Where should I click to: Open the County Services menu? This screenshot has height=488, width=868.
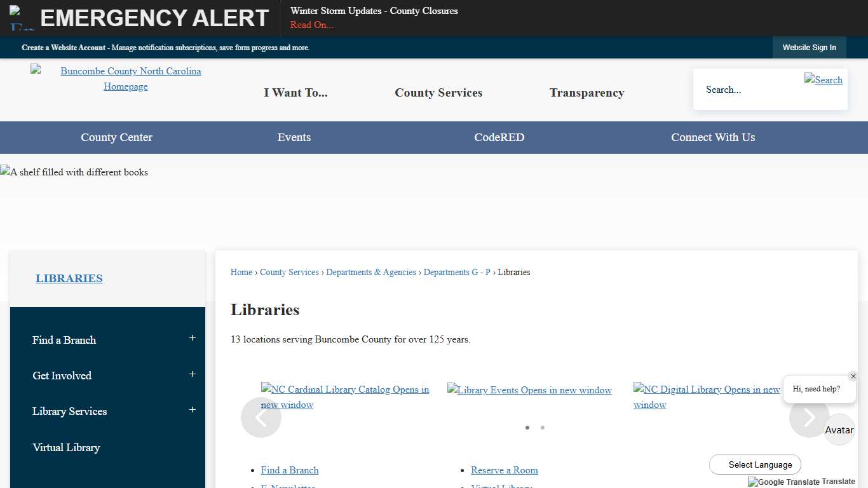click(x=438, y=93)
